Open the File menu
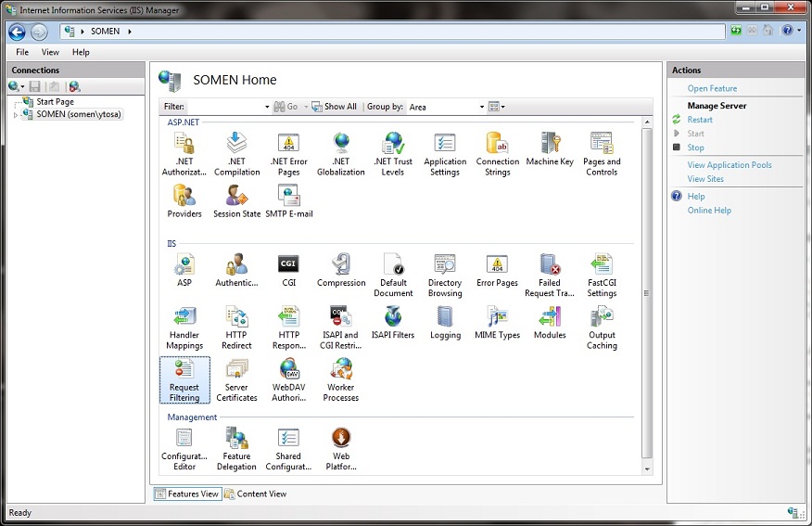The image size is (812, 526). (22, 52)
